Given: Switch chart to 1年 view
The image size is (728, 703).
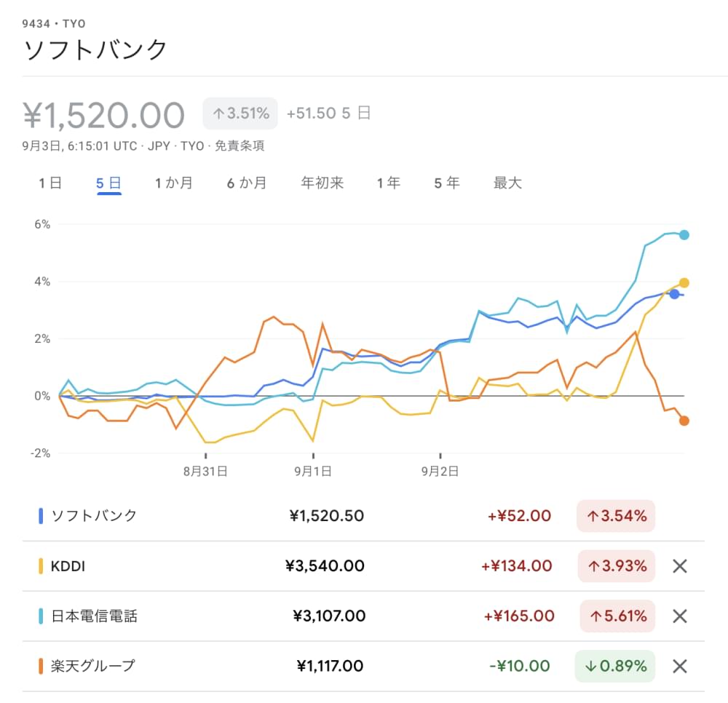Looking at the screenshot, I should point(389,183).
